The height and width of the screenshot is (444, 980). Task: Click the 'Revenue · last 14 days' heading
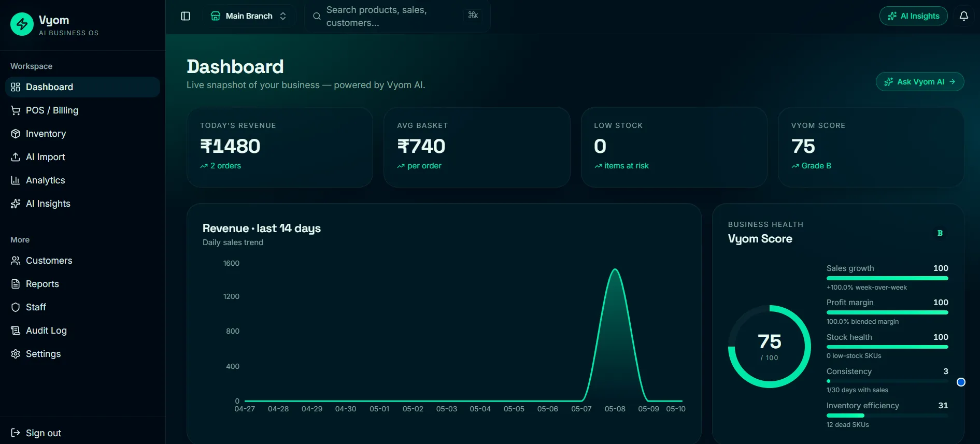pyautogui.click(x=262, y=228)
